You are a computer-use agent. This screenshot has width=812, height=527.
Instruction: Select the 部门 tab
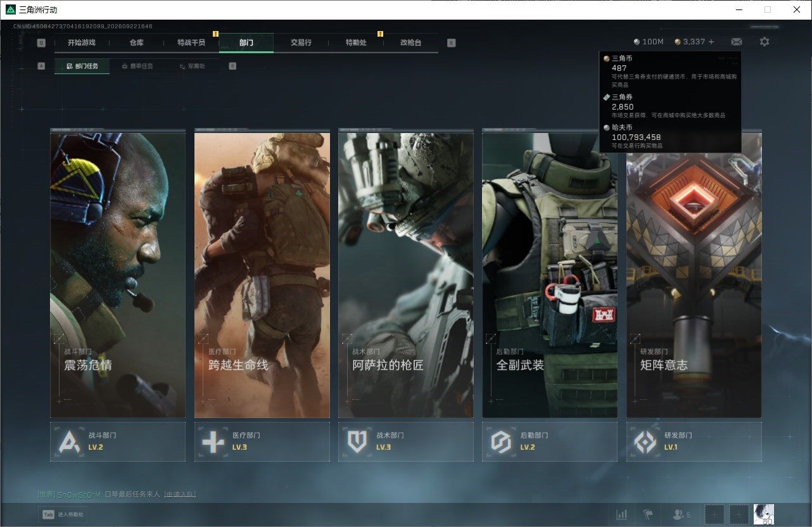pyautogui.click(x=246, y=43)
